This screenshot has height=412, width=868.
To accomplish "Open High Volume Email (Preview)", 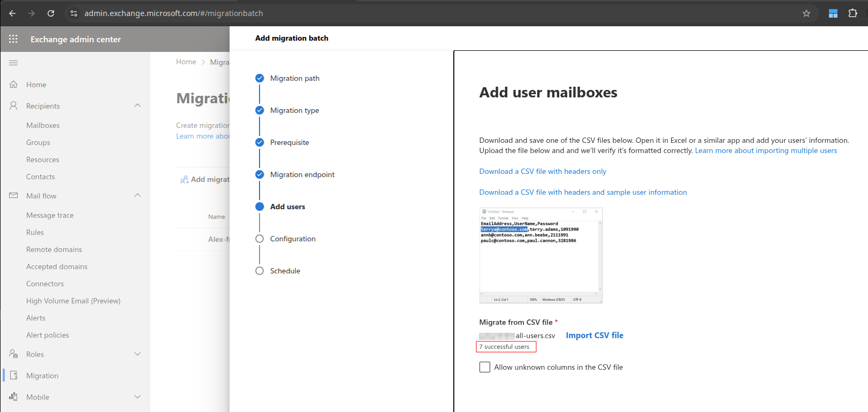I will [x=73, y=301].
